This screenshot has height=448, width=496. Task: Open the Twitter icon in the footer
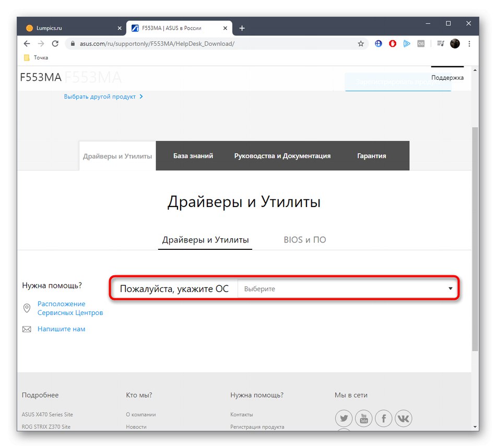(344, 418)
